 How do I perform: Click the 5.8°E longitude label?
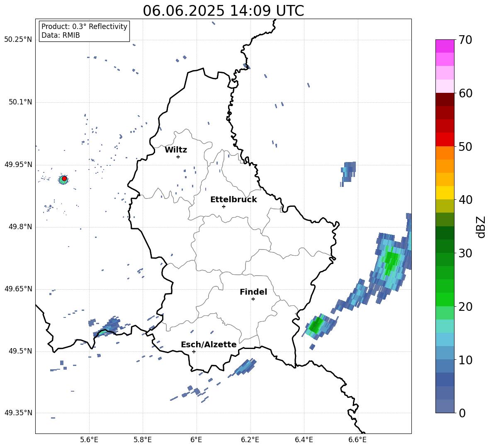tap(143, 440)
